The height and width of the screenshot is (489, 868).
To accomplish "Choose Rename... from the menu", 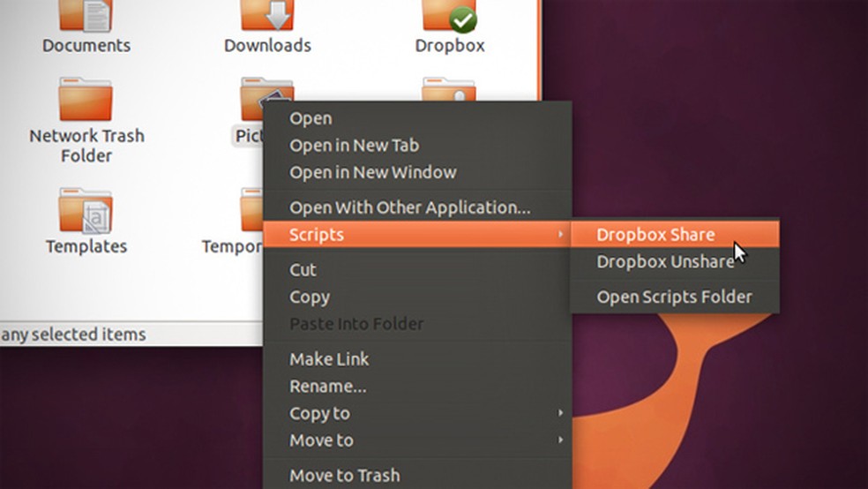I will [417, 386].
